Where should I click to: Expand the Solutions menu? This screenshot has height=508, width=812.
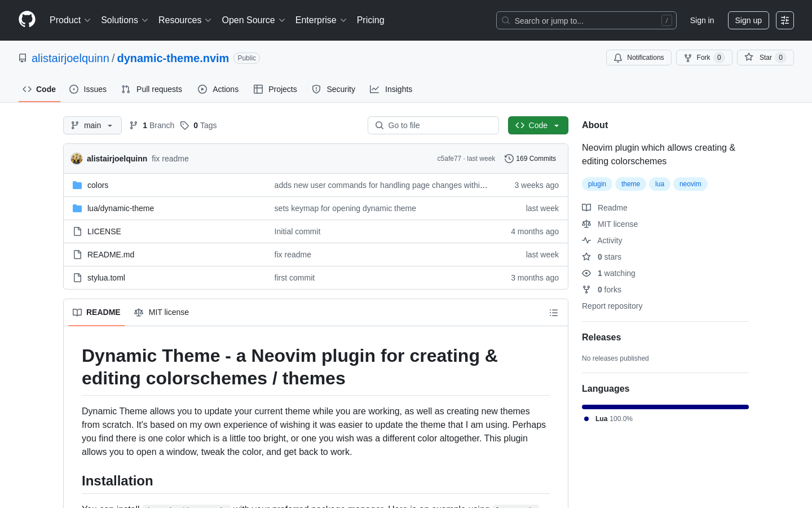point(125,20)
